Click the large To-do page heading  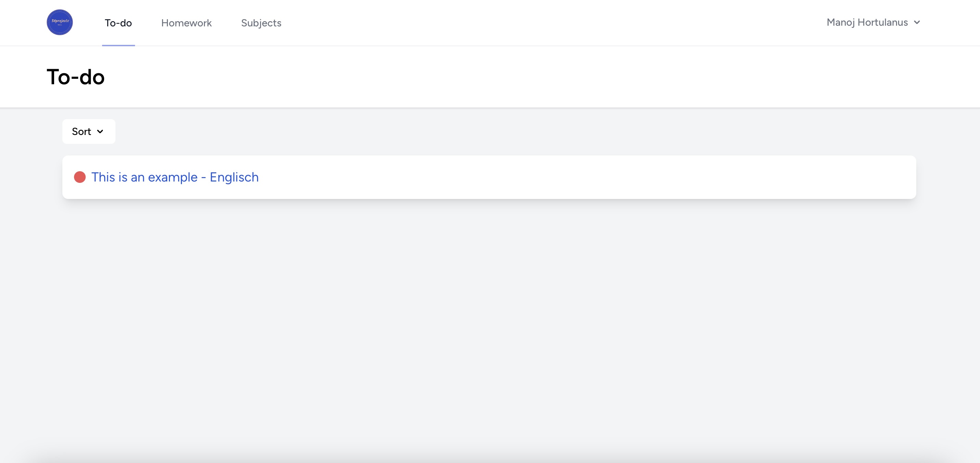coord(75,77)
